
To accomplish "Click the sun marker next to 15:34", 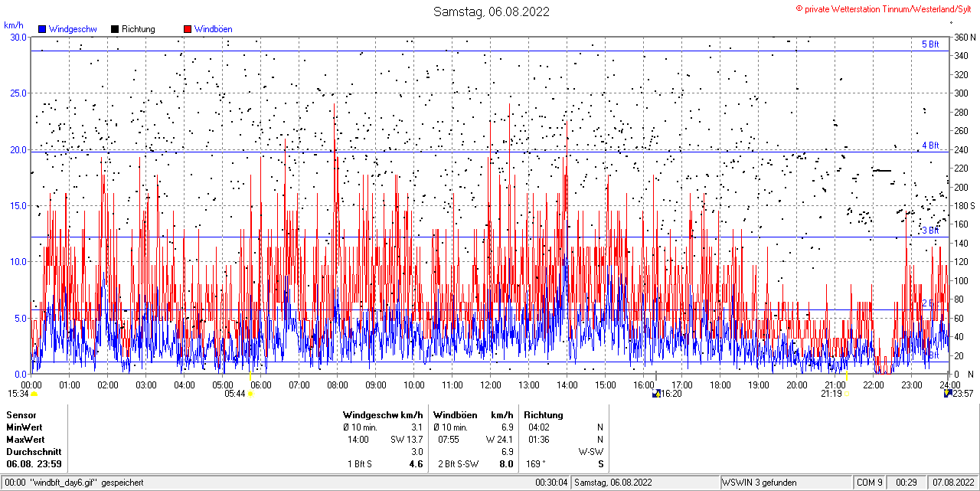I will pyautogui.click(x=34, y=394).
